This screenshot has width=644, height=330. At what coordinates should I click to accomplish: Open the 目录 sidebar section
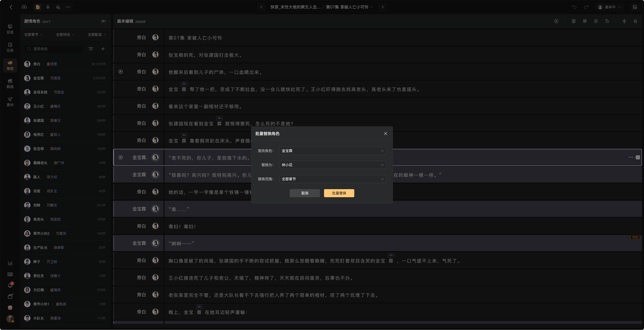(x=10, y=29)
